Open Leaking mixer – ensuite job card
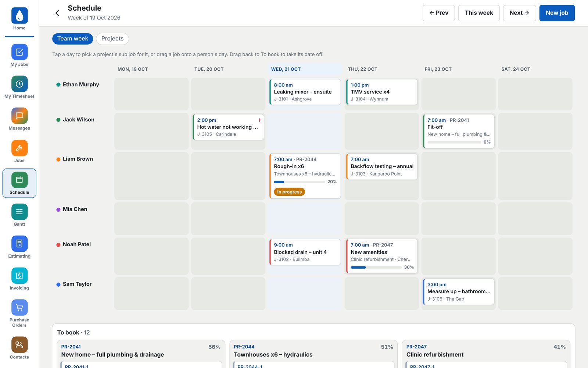Image resolution: width=588 pixels, height=368 pixels. [305, 92]
